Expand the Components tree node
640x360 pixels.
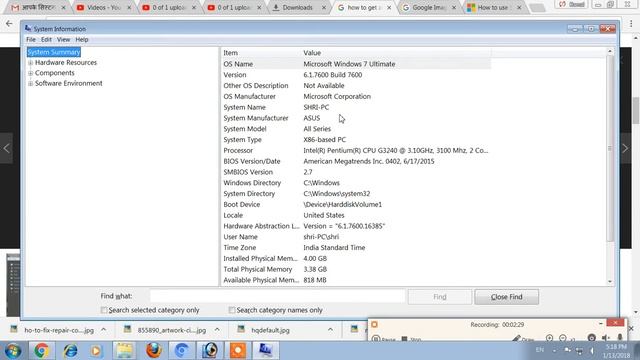click(30, 73)
